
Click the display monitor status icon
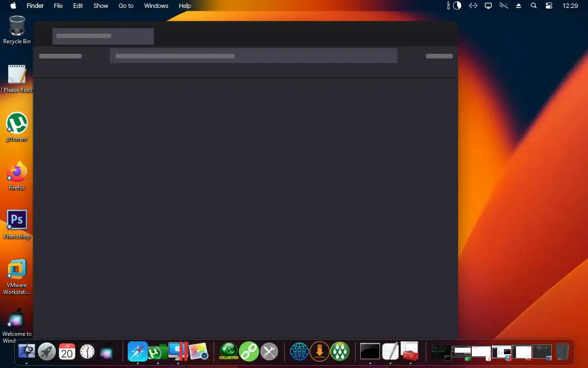(x=488, y=6)
